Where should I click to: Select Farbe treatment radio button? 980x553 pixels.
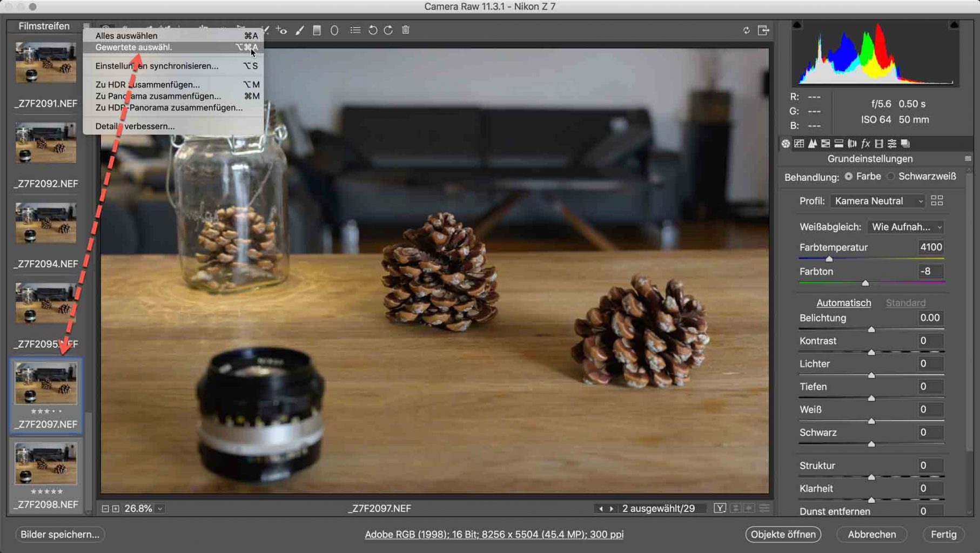pos(849,177)
